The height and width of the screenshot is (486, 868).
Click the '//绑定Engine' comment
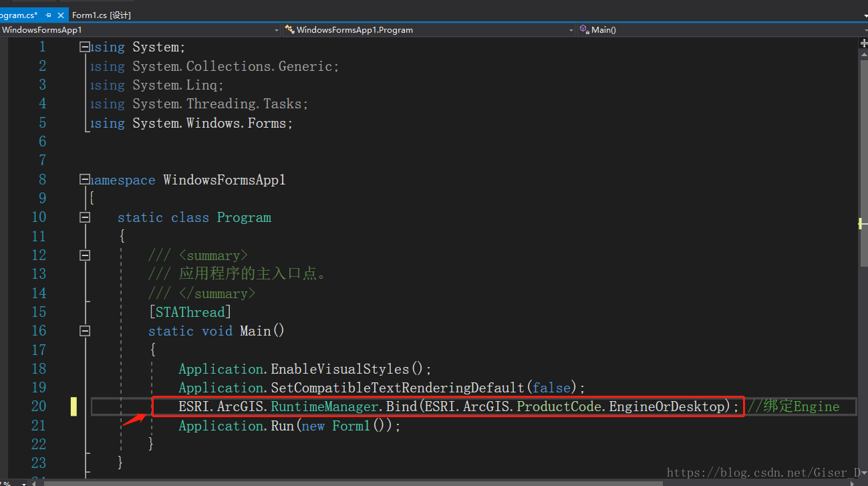point(793,406)
